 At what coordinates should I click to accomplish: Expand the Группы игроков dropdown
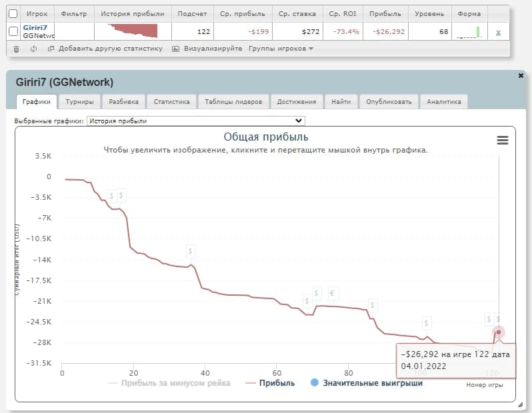click(281, 49)
